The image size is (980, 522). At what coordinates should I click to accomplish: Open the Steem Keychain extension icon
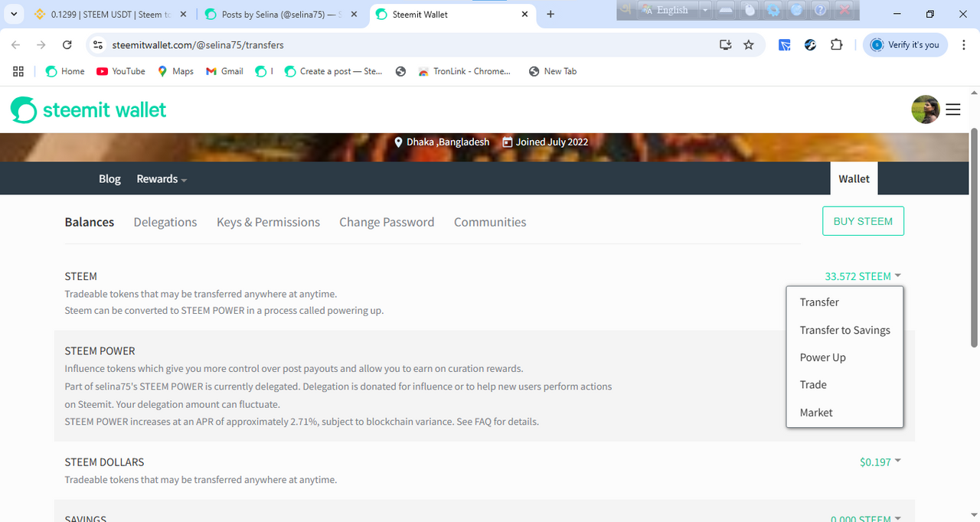811,45
